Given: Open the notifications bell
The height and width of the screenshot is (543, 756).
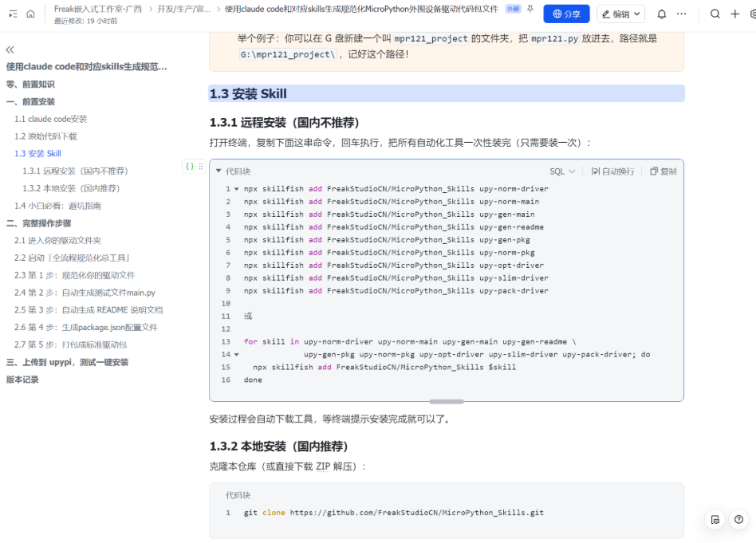Looking at the screenshot, I should coord(661,14).
